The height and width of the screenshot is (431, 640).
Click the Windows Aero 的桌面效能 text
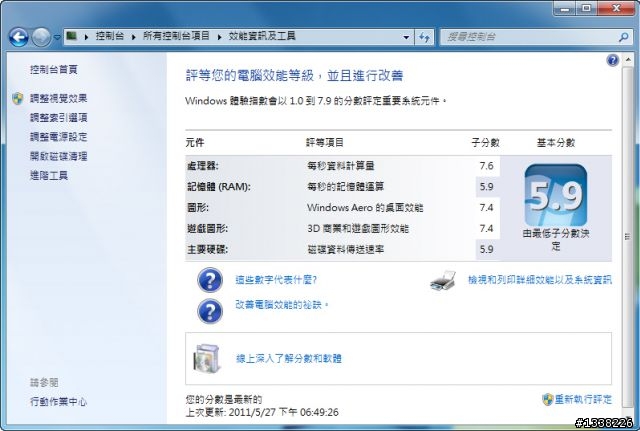coord(365,207)
